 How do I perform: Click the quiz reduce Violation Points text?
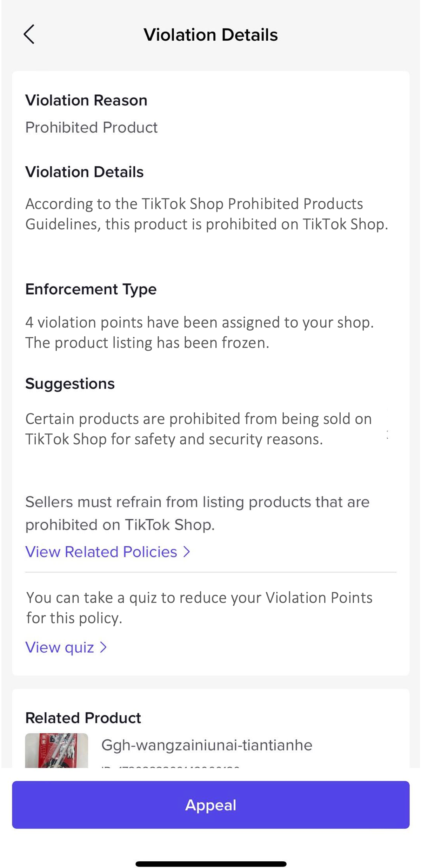199,608
